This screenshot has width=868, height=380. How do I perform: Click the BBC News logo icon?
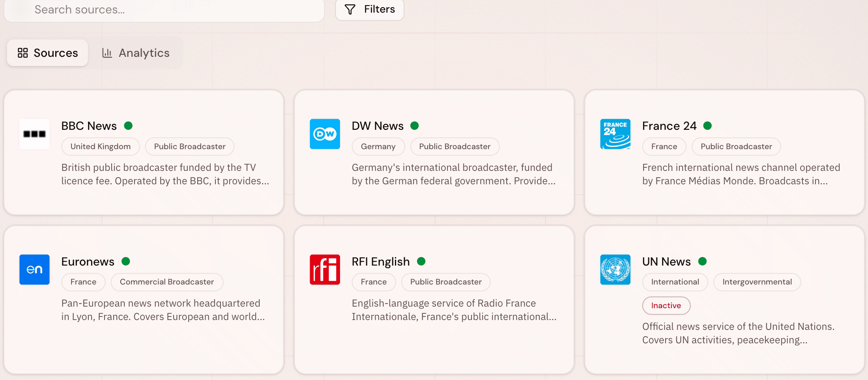[x=34, y=134]
